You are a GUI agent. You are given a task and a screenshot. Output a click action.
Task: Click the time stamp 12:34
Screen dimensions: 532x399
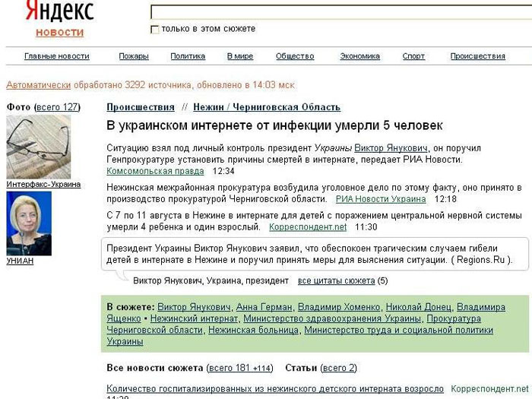coord(223,171)
